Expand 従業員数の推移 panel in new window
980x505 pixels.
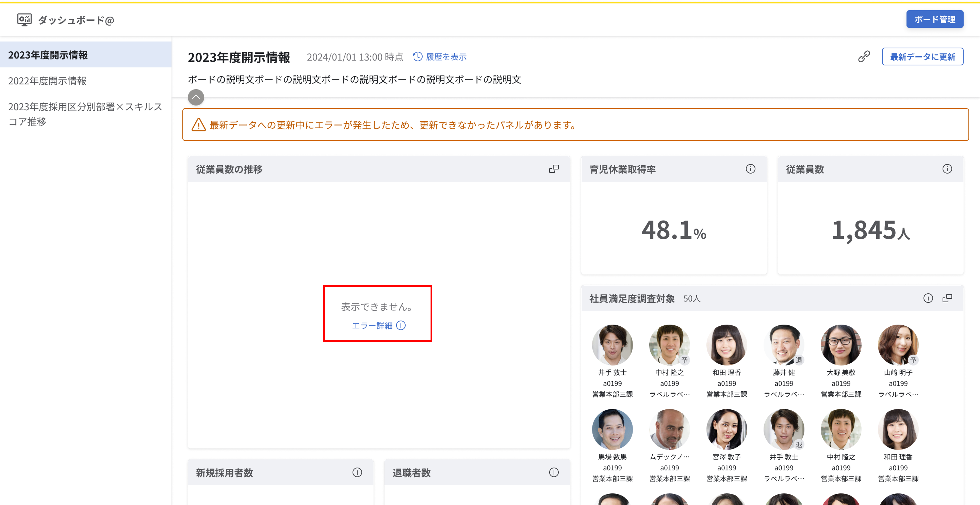[554, 169]
